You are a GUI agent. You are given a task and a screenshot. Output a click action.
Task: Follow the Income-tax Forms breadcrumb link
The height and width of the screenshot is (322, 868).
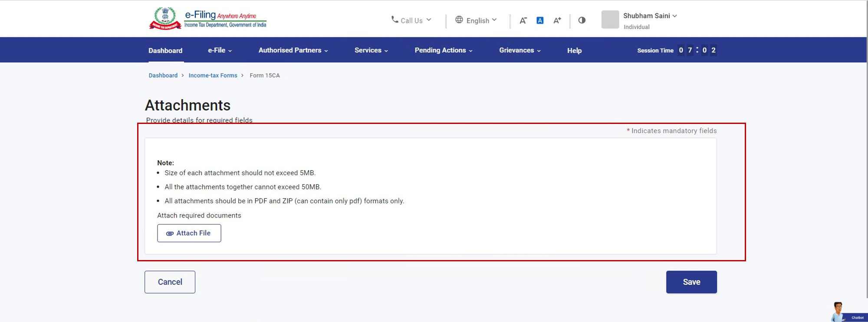pyautogui.click(x=213, y=75)
